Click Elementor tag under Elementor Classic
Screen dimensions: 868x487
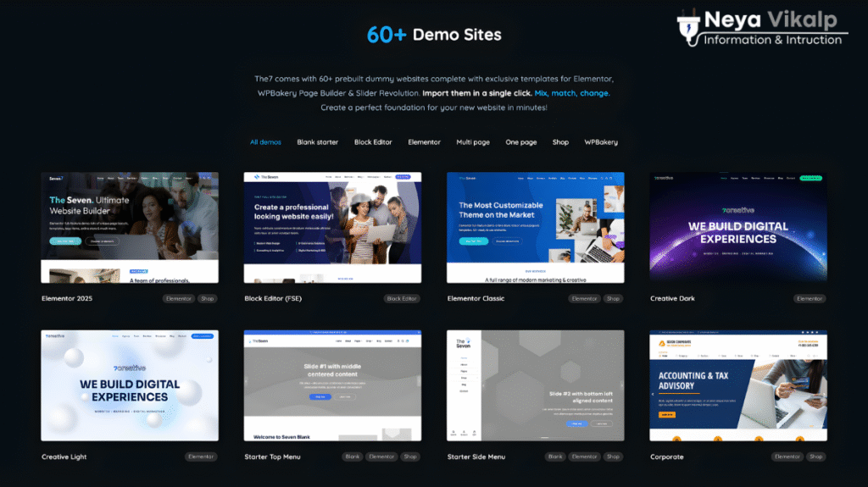coord(584,298)
